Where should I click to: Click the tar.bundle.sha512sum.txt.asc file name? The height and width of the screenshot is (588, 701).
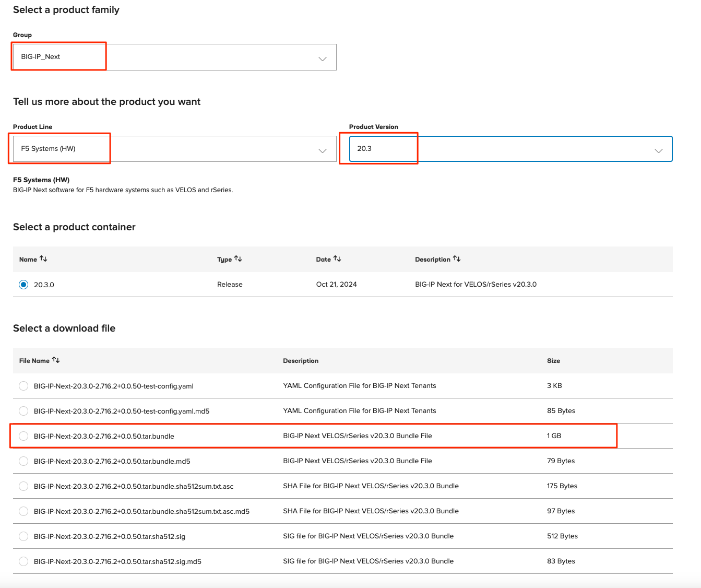(x=134, y=487)
